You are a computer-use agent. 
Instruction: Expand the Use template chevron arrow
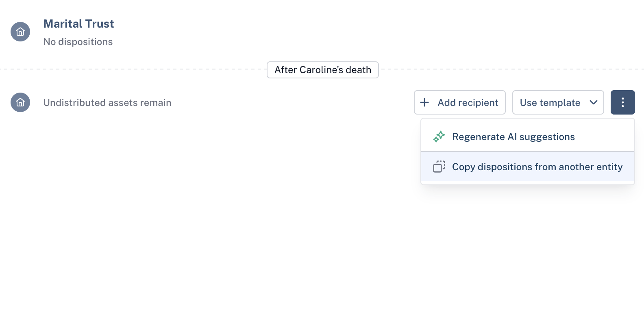click(x=594, y=102)
